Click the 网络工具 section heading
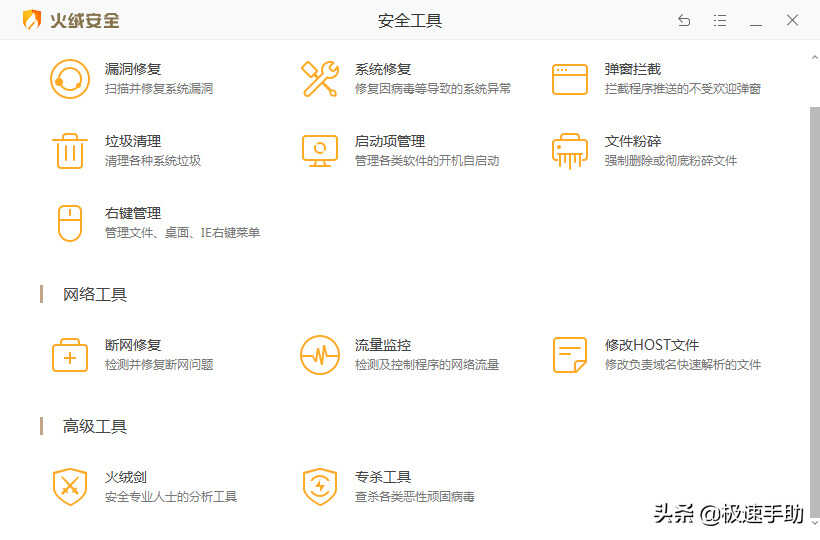 pos(95,295)
